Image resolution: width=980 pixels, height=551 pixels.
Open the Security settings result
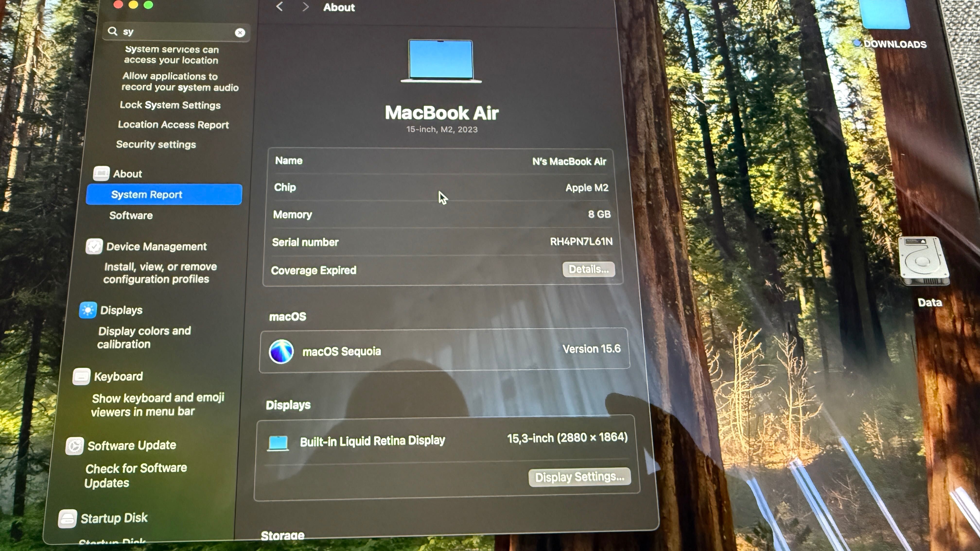pos(156,145)
